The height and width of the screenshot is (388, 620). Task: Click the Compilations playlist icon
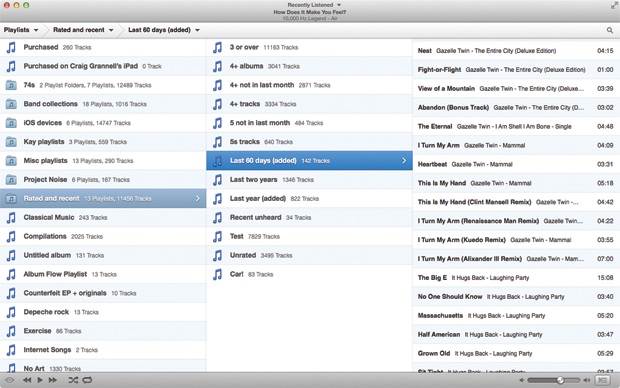[11, 237]
